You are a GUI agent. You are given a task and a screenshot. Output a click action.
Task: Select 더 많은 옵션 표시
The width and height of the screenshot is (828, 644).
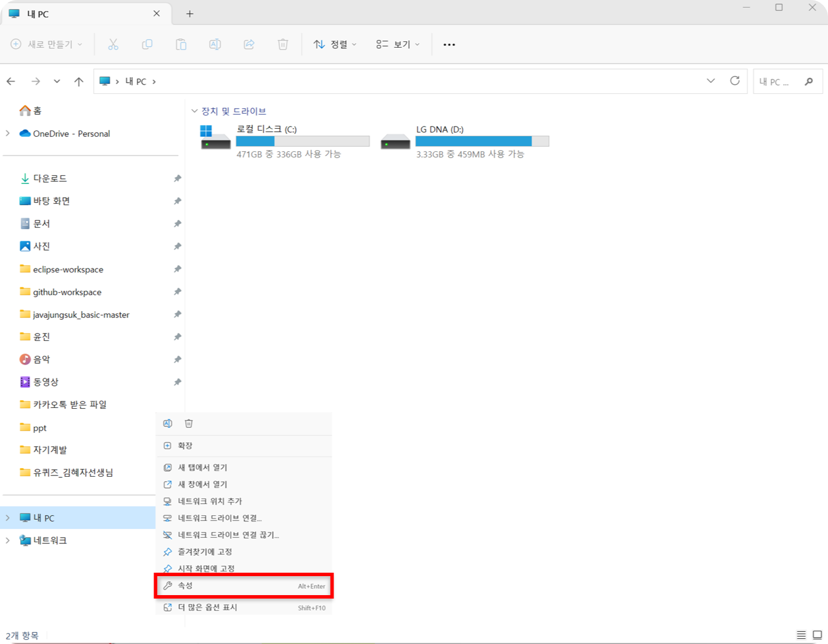point(244,607)
